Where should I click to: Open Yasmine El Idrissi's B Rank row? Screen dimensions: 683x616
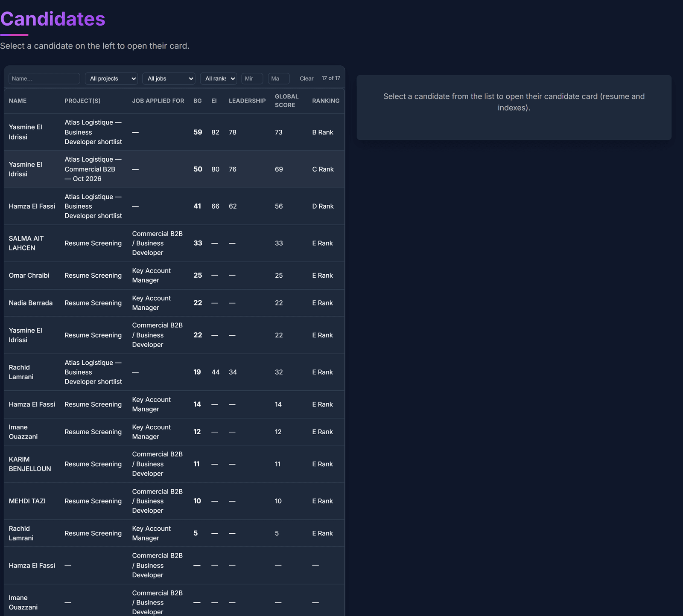pos(174,132)
